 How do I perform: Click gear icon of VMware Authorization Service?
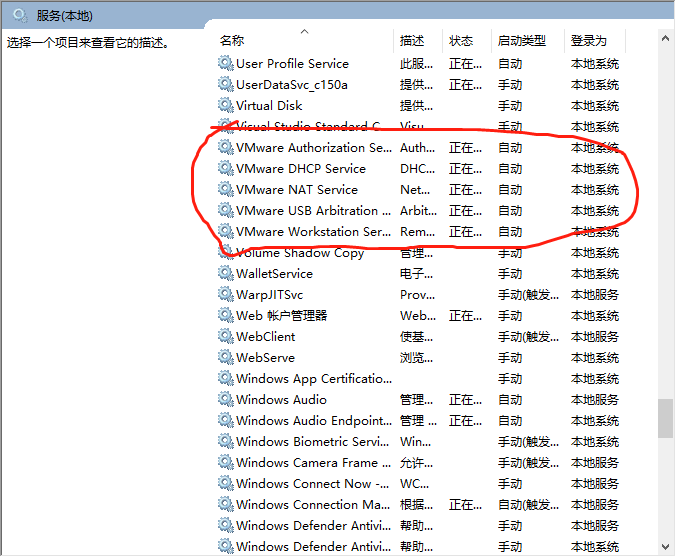(225, 147)
